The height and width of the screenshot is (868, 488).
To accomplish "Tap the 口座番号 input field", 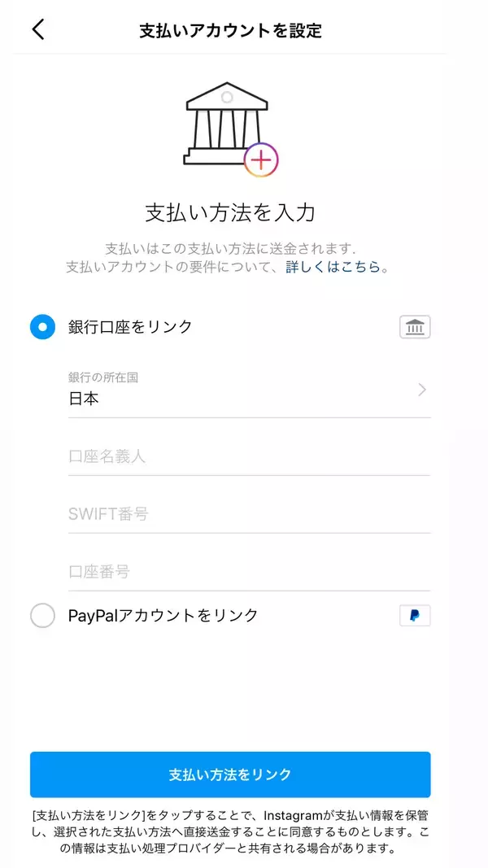I will pyautogui.click(x=249, y=572).
